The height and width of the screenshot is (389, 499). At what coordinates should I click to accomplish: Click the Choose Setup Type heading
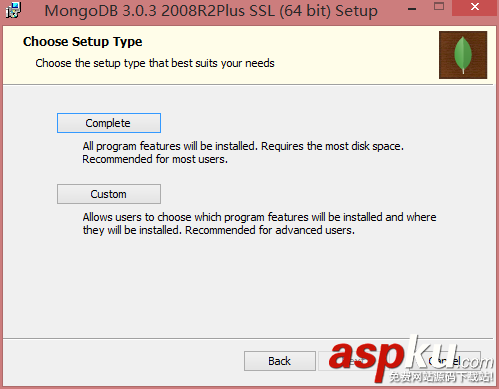pos(83,42)
